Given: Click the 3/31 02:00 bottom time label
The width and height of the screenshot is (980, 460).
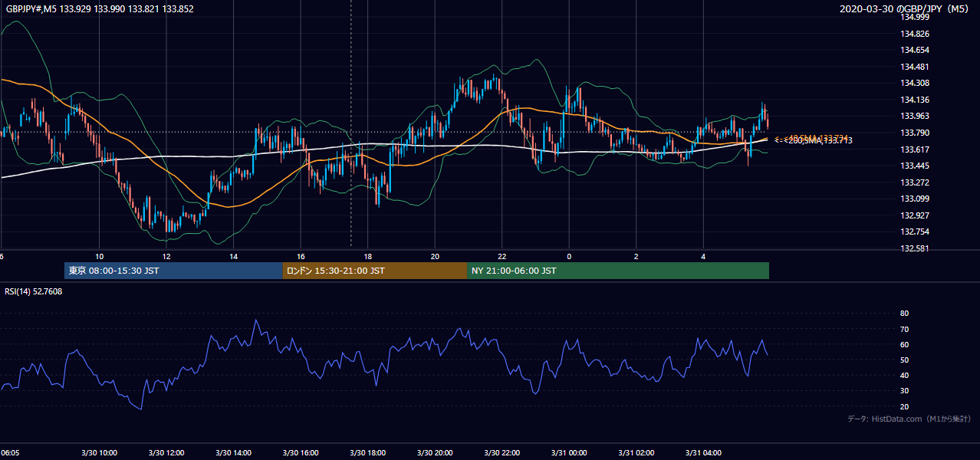Looking at the screenshot, I should (x=636, y=452).
